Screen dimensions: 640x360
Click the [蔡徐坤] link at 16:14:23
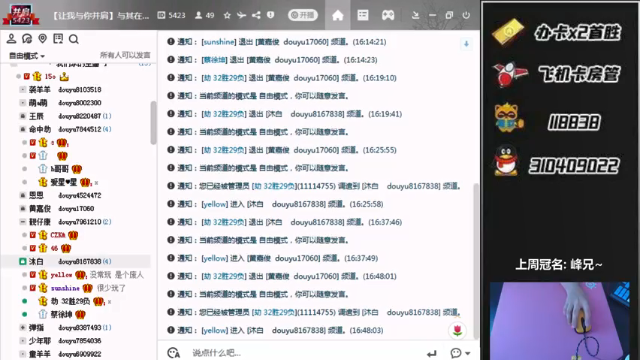tap(214, 60)
